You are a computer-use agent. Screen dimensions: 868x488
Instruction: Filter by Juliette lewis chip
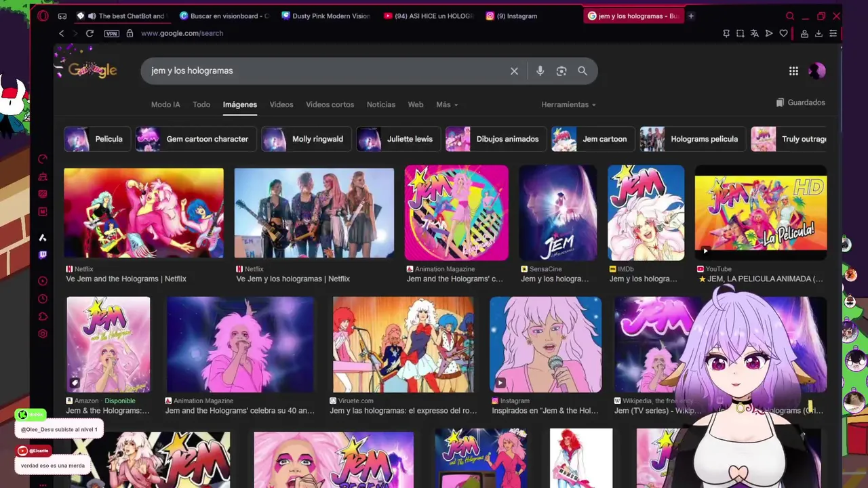(399, 139)
